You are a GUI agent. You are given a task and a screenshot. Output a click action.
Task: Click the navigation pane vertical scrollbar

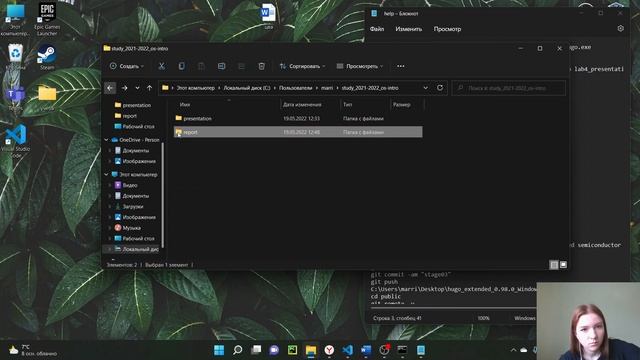pos(163,195)
